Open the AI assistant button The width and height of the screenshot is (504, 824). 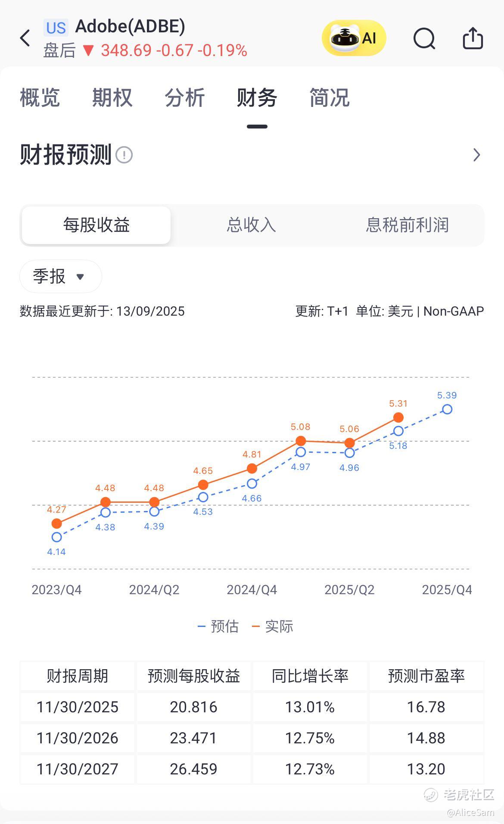[354, 38]
